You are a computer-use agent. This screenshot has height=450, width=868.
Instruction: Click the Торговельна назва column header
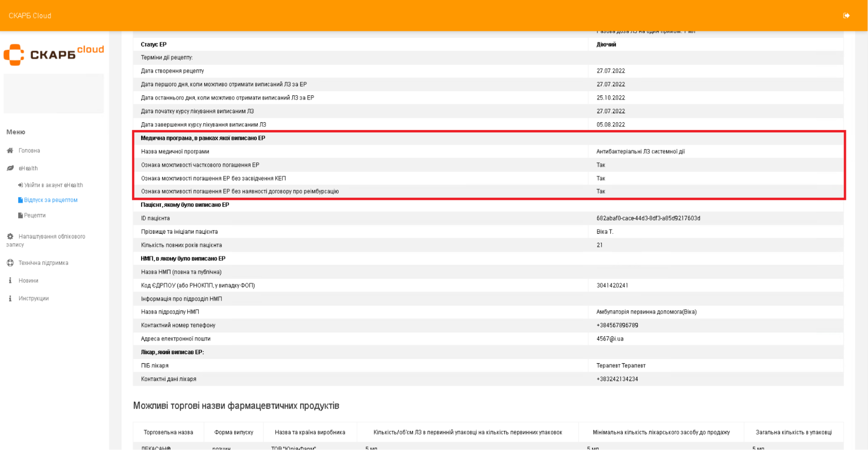[x=168, y=432]
